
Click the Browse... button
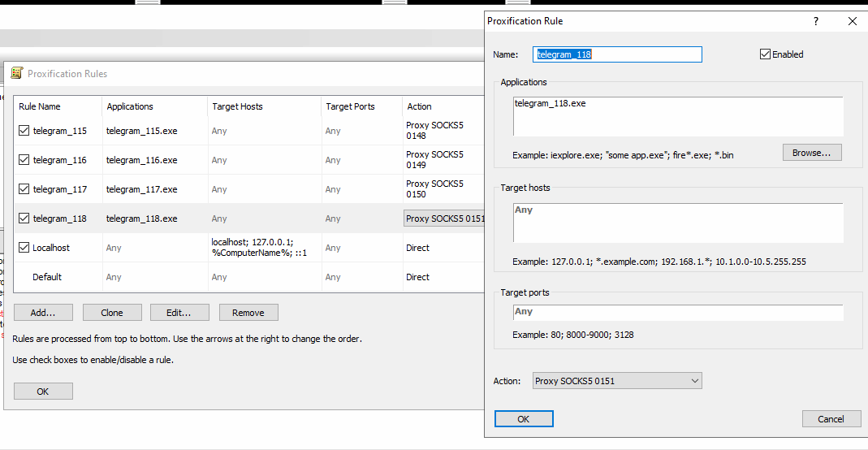(812, 153)
